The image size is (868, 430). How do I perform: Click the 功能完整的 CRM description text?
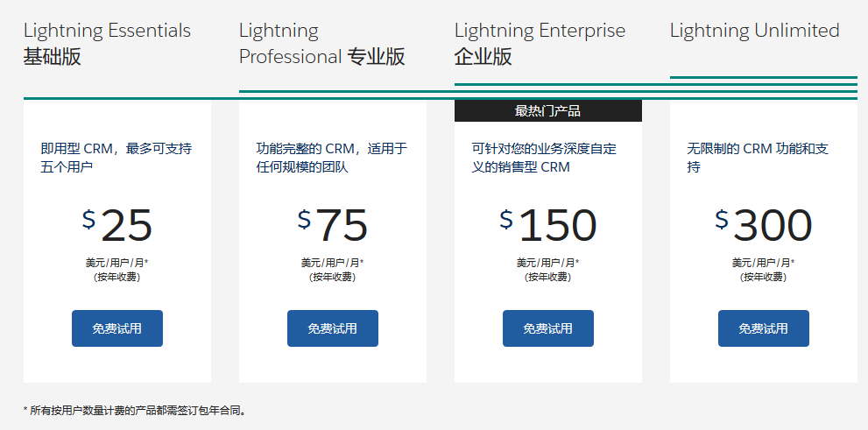coord(331,158)
